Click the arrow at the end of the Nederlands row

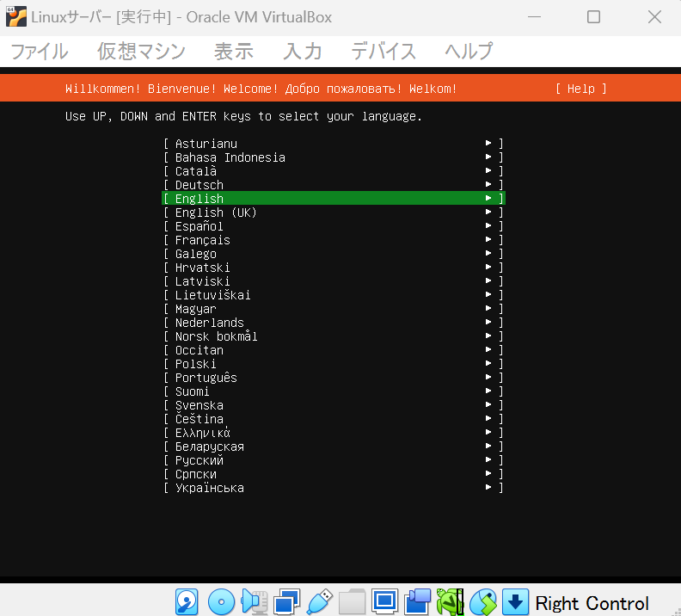488,323
